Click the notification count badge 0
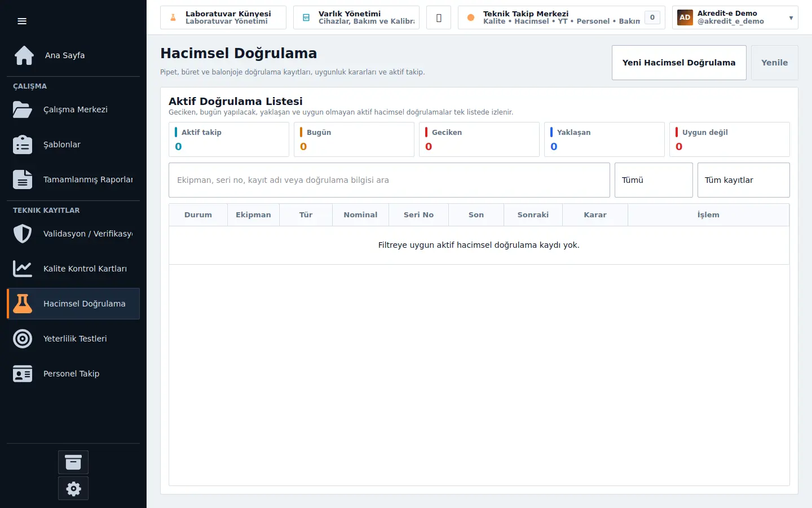 click(x=652, y=17)
